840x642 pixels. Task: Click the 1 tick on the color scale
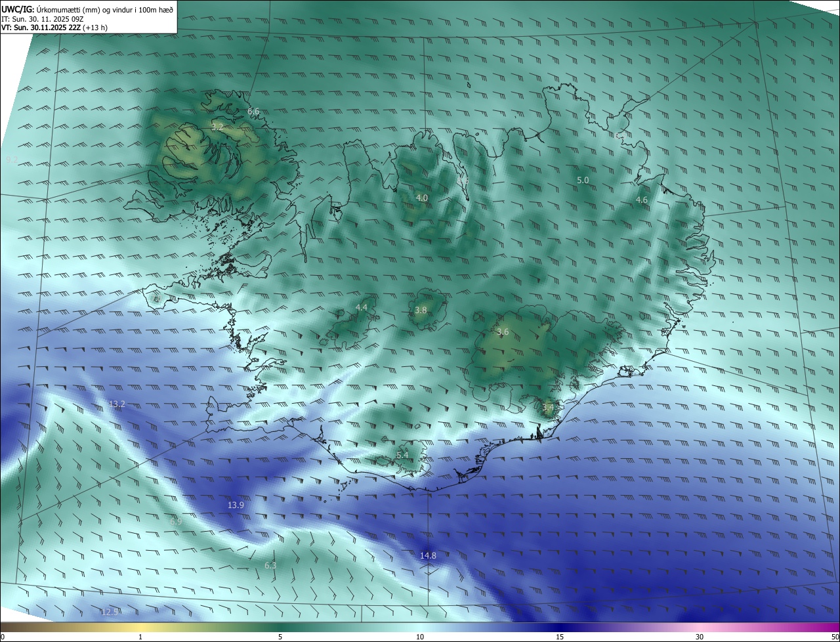(140, 637)
